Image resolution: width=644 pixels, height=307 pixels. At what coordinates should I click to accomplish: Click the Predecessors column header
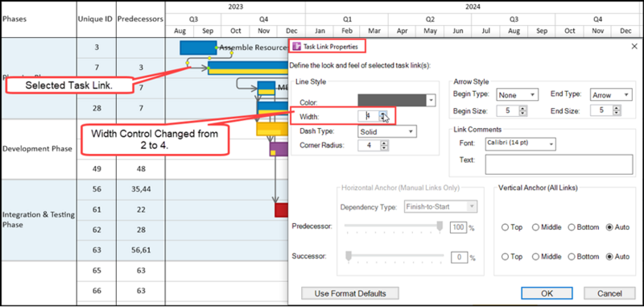(x=140, y=19)
